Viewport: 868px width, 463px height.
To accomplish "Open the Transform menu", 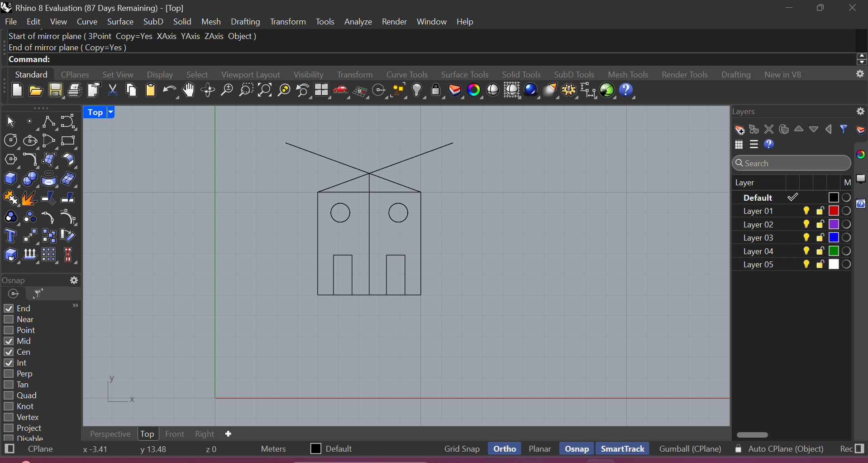I will click(287, 22).
